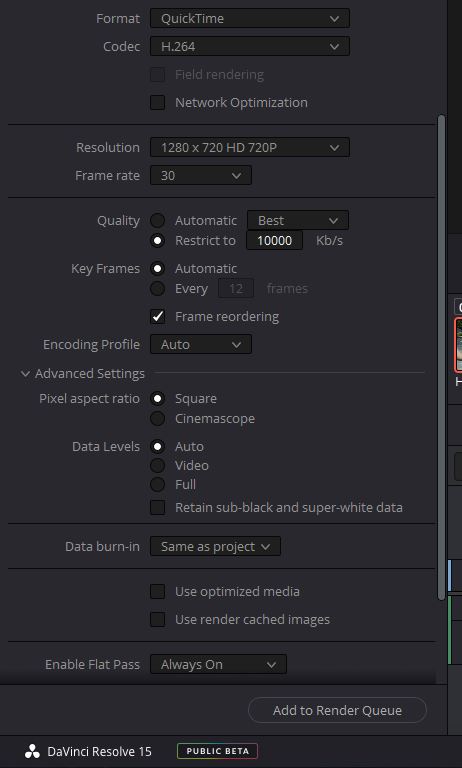This screenshot has width=462, height=768.
Task: Click the DaVinci Resolve 15 label
Action: (99, 751)
